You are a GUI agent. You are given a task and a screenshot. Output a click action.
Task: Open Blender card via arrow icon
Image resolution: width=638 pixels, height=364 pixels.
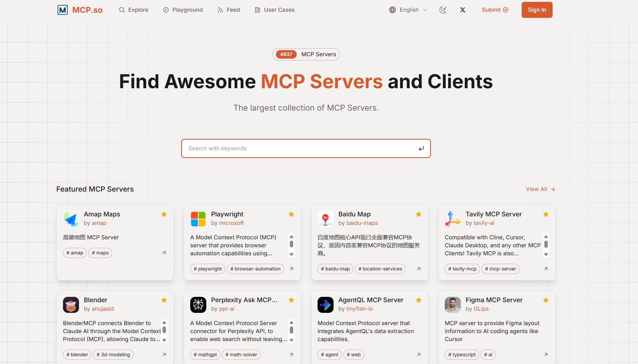point(164,355)
